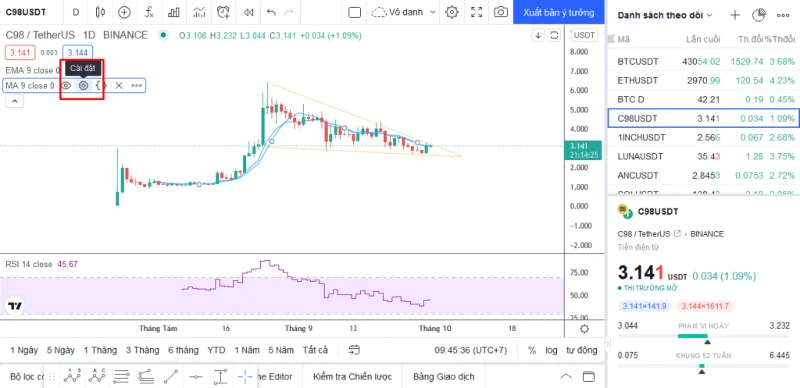
Task: Select the parallel lines drawing tool
Action: click(121, 377)
